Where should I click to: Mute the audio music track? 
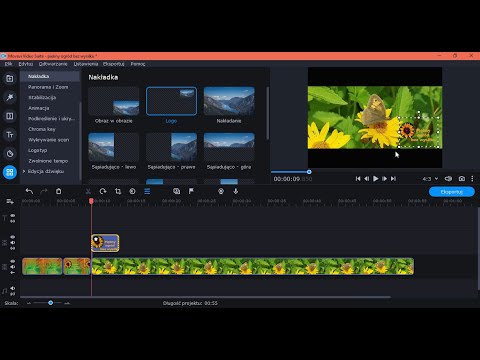pyautogui.click(x=13, y=288)
